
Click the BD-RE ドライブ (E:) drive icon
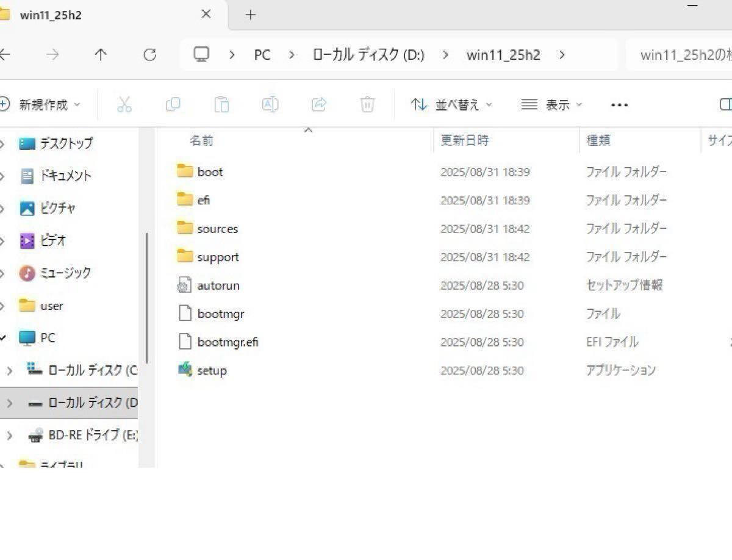coord(36,436)
